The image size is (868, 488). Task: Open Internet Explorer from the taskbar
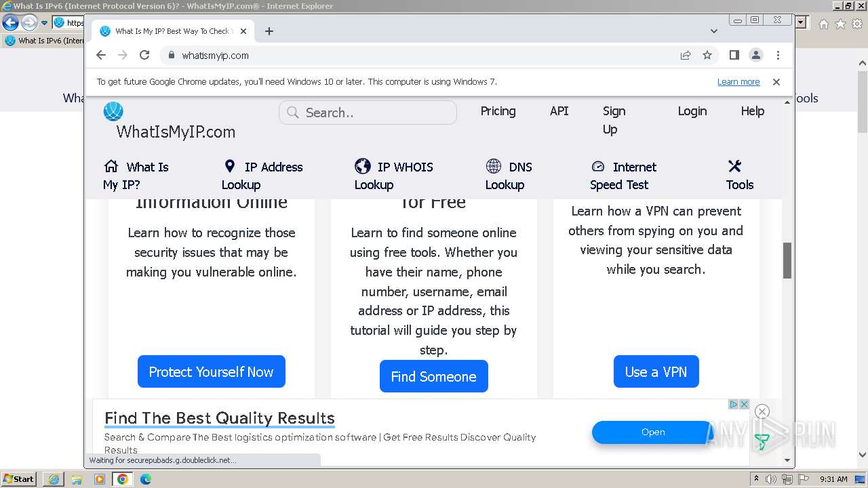54,479
